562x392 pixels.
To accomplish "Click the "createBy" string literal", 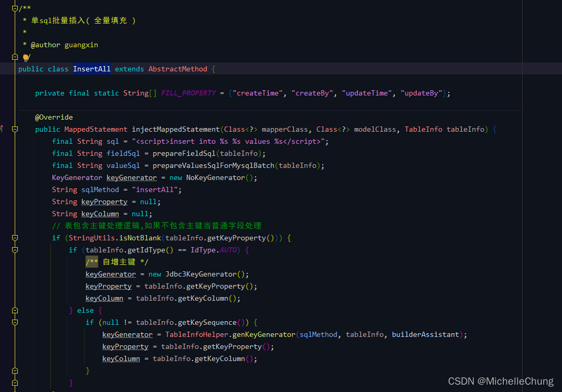I will (312, 93).
